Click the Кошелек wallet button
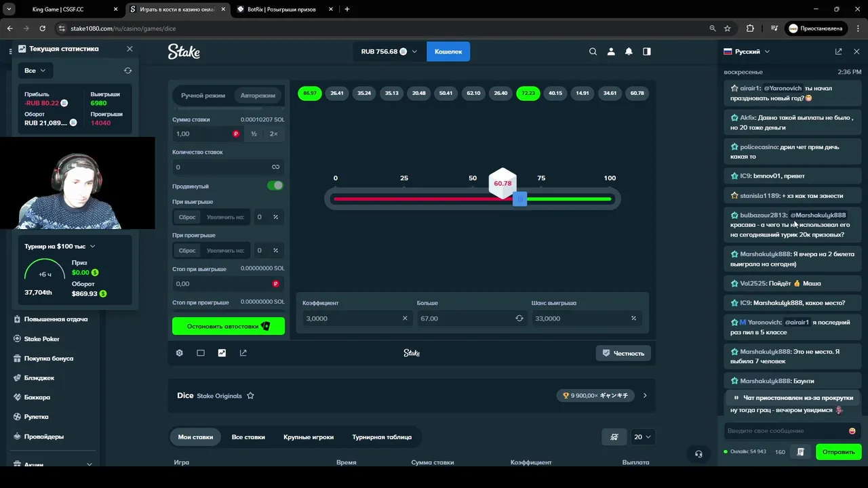Viewport: 868px width, 488px height. pos(448,52)
